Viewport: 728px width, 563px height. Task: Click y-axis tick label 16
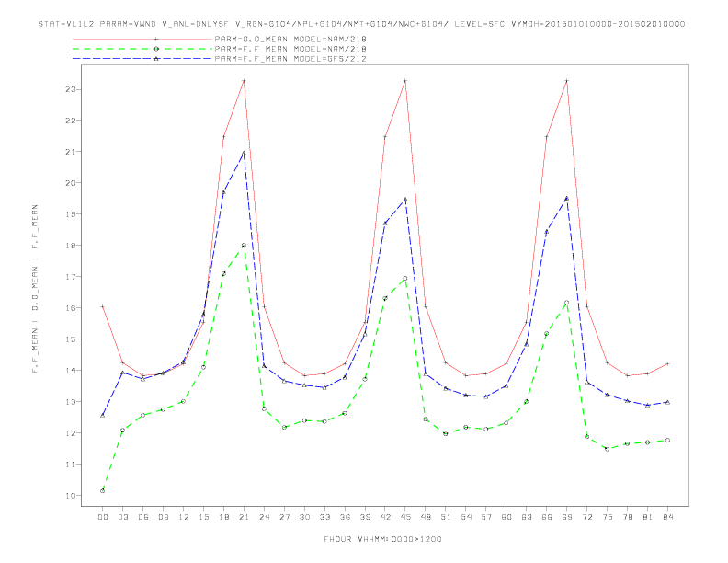click(71, 308)
